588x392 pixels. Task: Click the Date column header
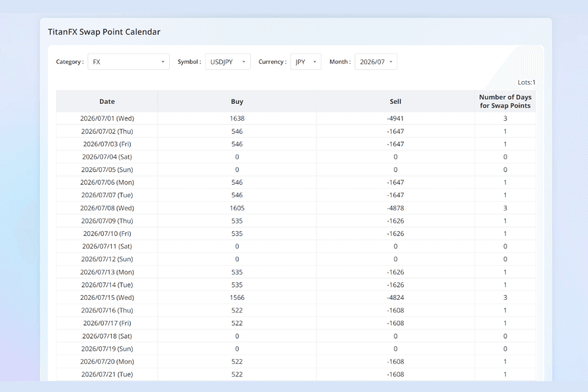tap(107, 101)
